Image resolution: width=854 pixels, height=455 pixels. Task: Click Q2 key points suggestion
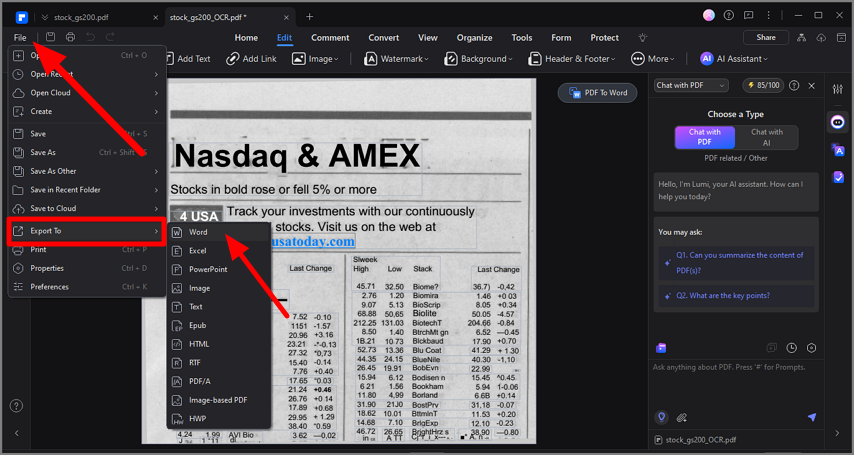pos(736,296)
